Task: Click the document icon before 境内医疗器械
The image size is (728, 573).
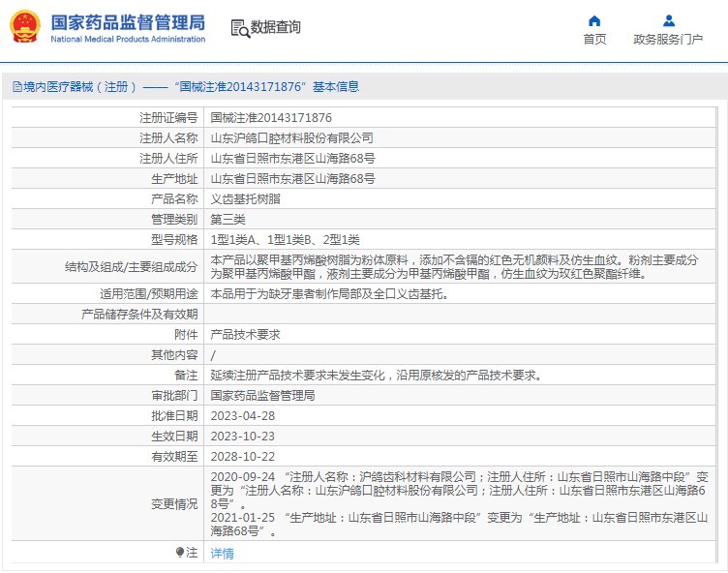Action: (16, 87)
